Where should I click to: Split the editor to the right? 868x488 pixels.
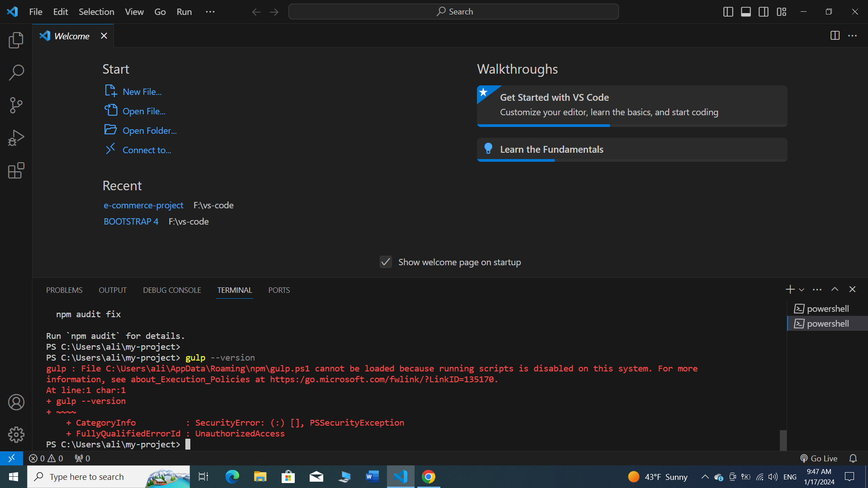(835, 36)
